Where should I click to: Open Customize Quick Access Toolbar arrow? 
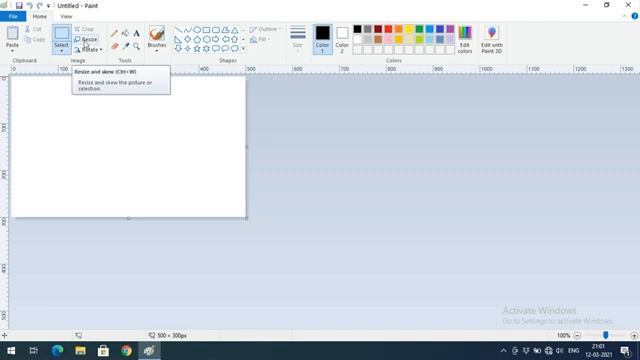tap(48, 6)
